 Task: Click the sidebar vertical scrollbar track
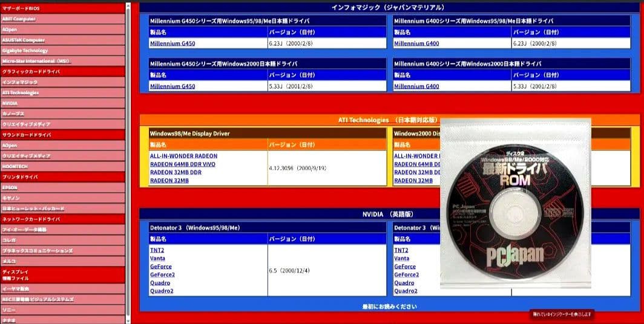point(128,164)
